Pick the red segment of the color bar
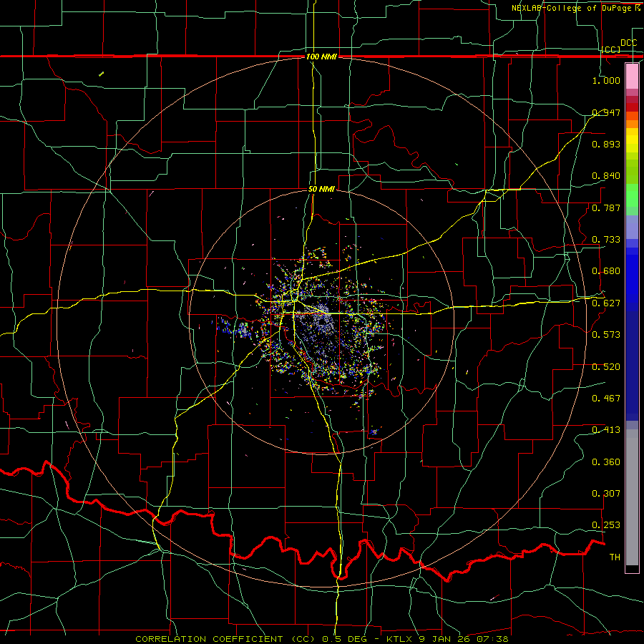Image resolution: width=644 pixels, height=644 pixels. [632, 107]
